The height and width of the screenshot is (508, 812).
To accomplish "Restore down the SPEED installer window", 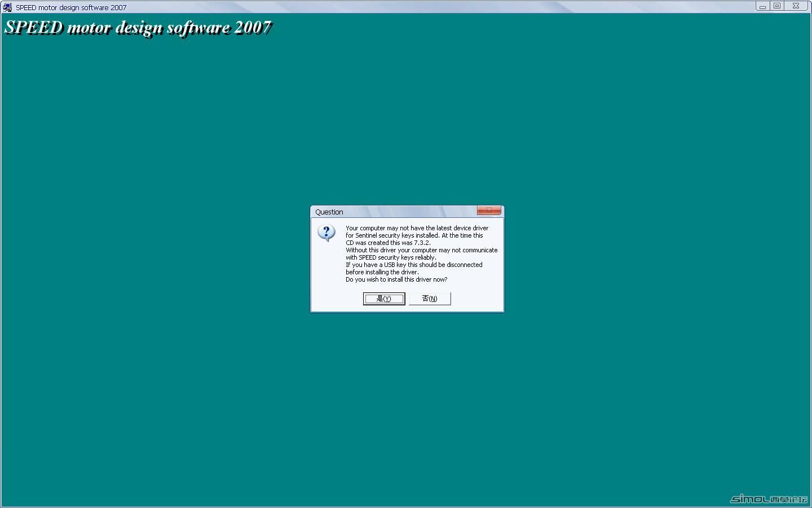I will (777, 6).
